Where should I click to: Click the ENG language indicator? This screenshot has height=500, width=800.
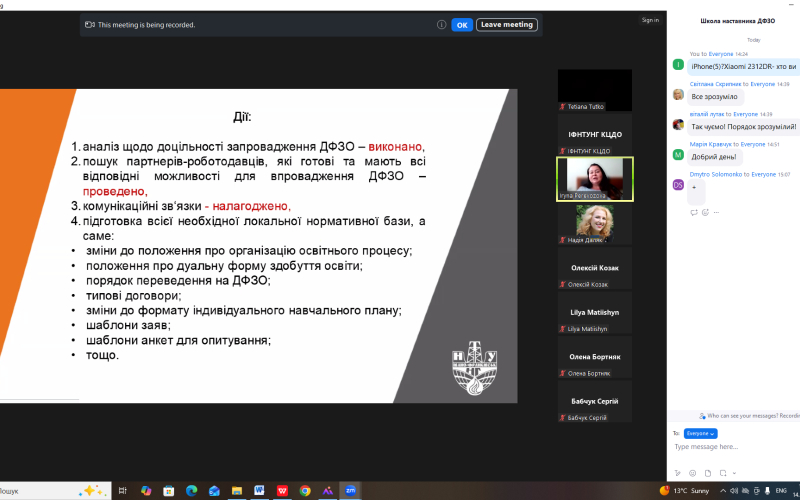click(781, 491)
